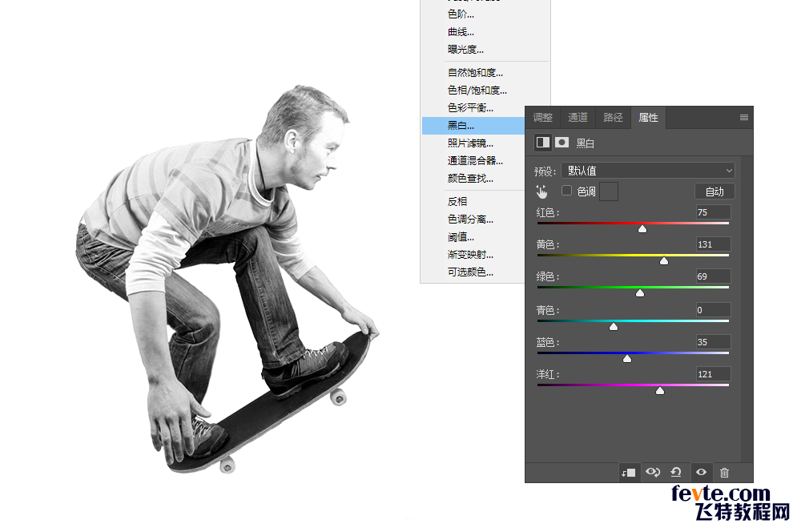Viewport: 801px width, 532px height.
Task: Click the 蓝色 value field showing 35
Action: pyautogui.click(x=713, y=342)
